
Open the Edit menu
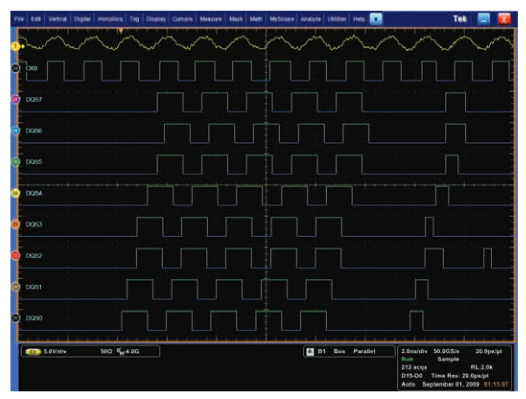36,19
